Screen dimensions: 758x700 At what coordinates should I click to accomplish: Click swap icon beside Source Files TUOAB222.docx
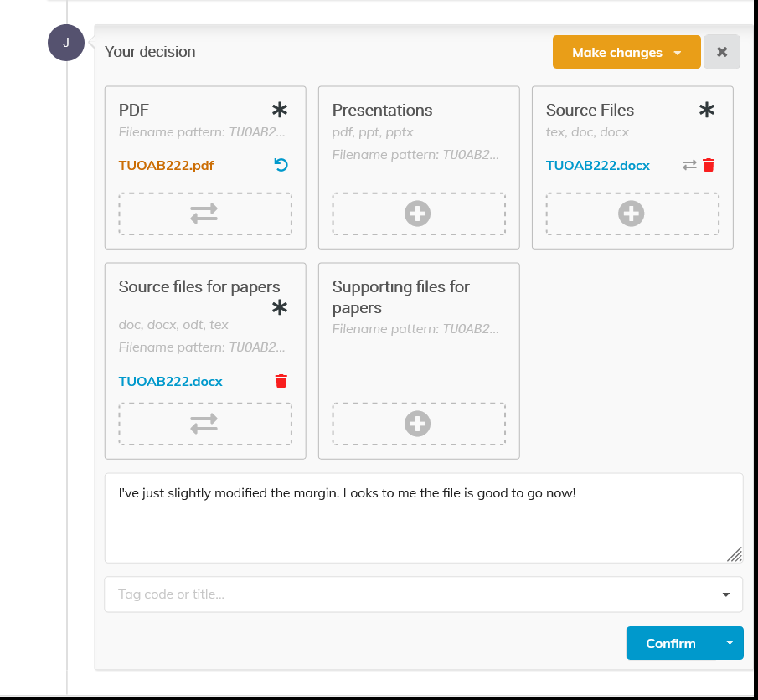(x=689, y=165)
